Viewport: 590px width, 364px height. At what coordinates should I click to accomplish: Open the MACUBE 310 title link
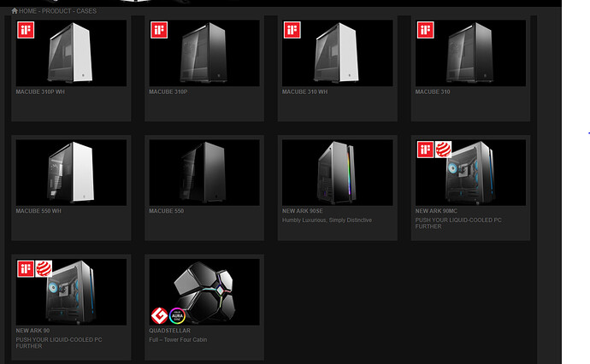point(433,91)
